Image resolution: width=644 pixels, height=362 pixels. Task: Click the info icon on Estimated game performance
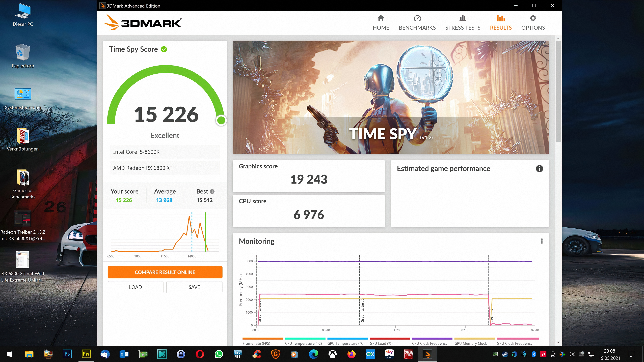[540, 169]
